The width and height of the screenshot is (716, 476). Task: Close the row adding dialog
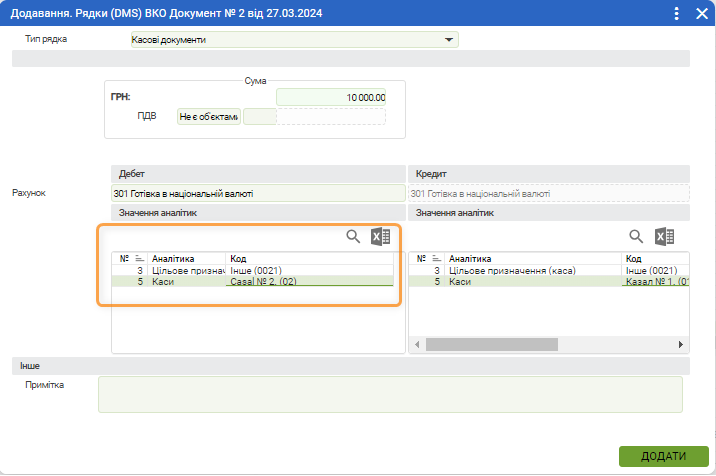click(701, 13)
